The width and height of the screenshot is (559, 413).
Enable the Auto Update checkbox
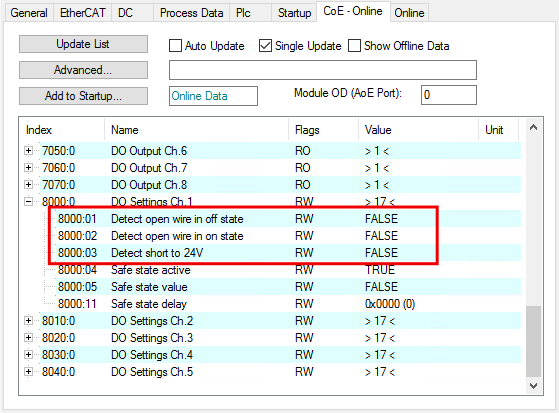[x=175, y=46]
